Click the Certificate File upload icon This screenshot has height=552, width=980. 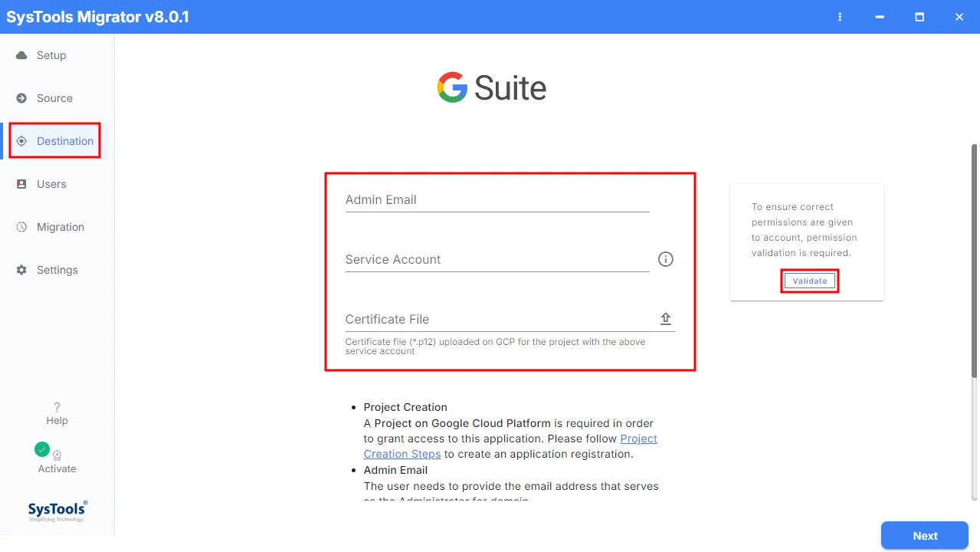[x=666, y=319]
